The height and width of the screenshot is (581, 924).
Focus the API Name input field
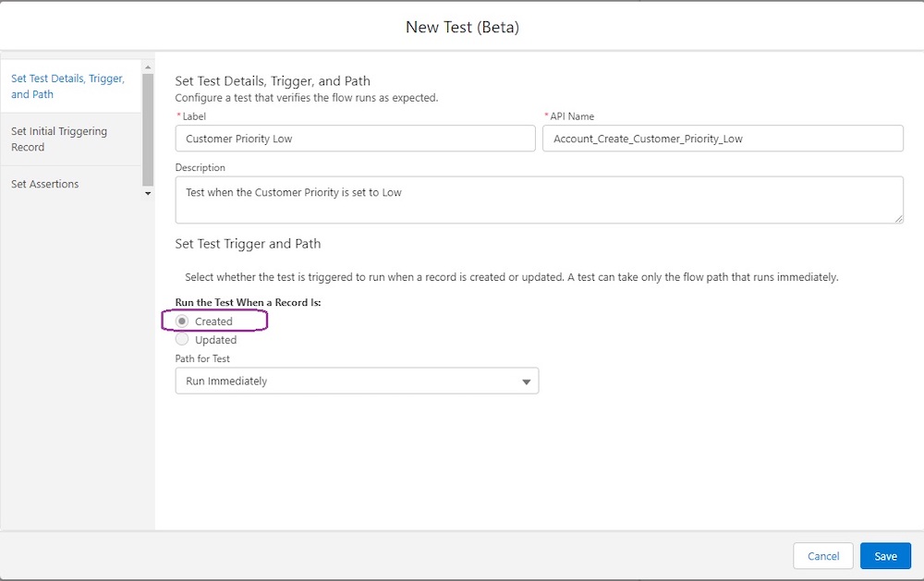(x=723, y=139)
